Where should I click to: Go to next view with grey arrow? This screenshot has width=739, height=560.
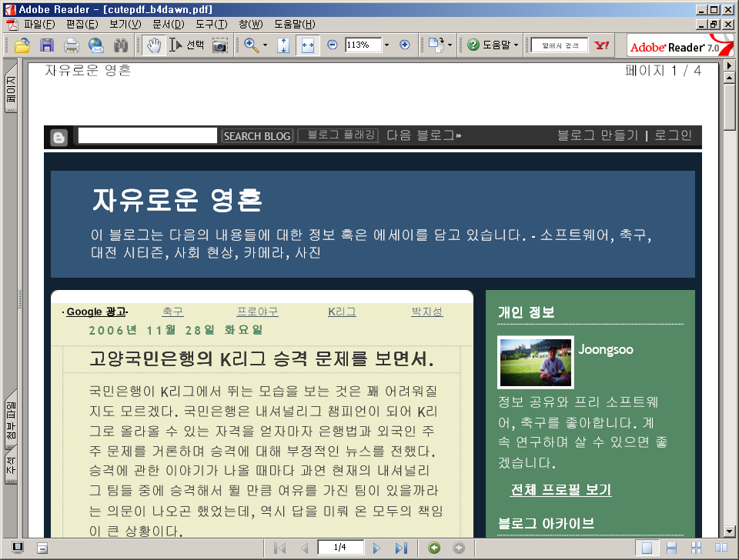pos(459,548)
